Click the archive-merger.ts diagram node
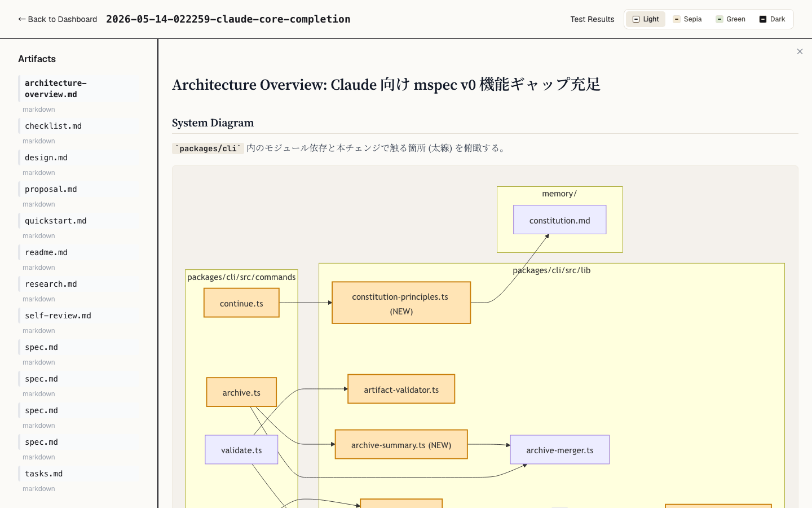812x508 pixels. point(560,449)
